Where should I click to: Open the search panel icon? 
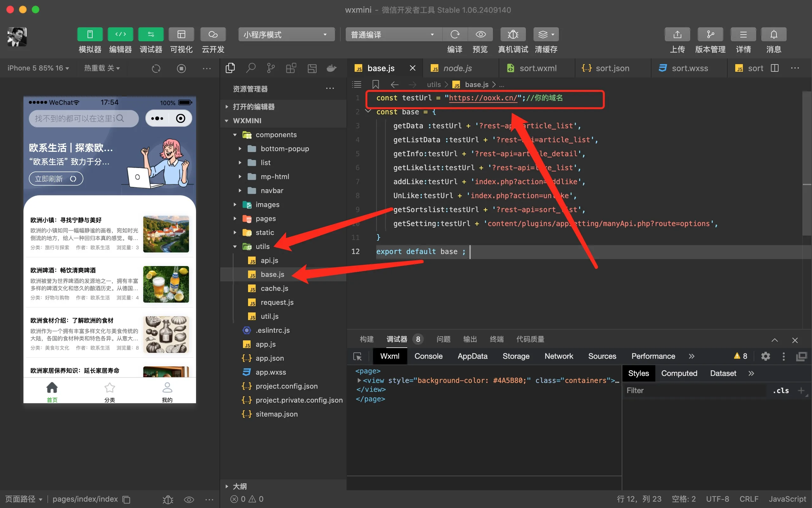(x=251, y=68)
